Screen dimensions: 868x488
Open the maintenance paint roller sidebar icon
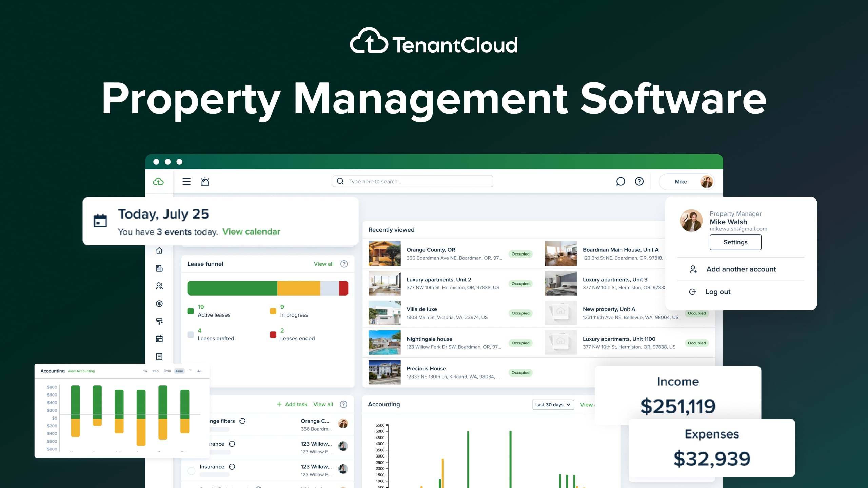click(x=159, y=321)
